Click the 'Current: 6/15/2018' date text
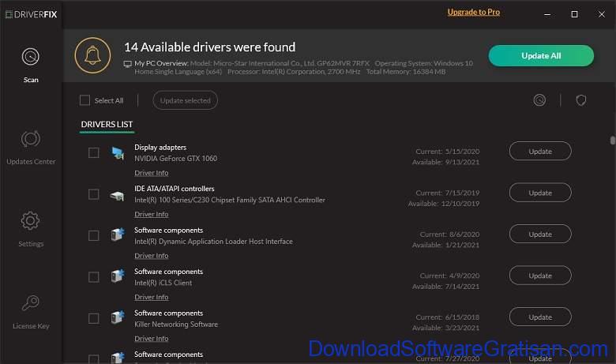Image resolution: width=616 pixels, height=364 pixels. pos(448,317)
